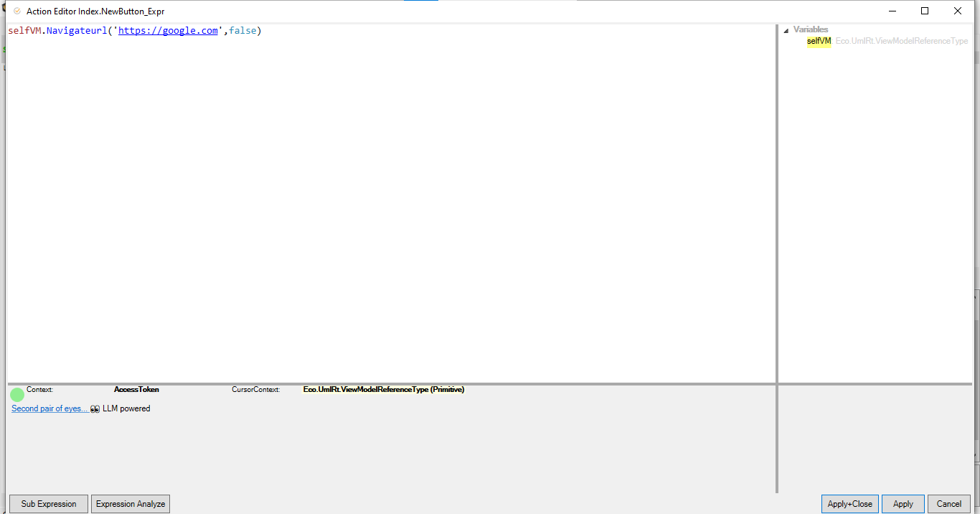Click the https://google.com URL in the expression
980x514 pixels.
coord(168,31)
